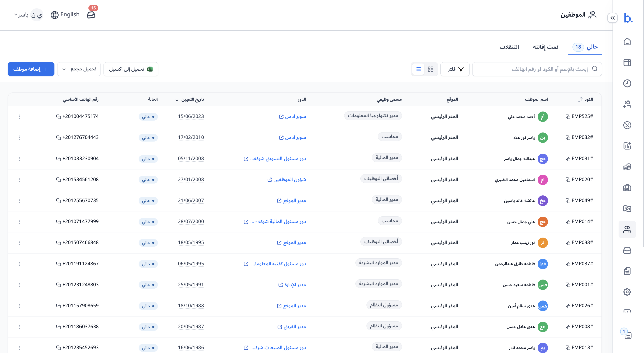Open row actions menu for EMP008

click(x=19, y=327)
